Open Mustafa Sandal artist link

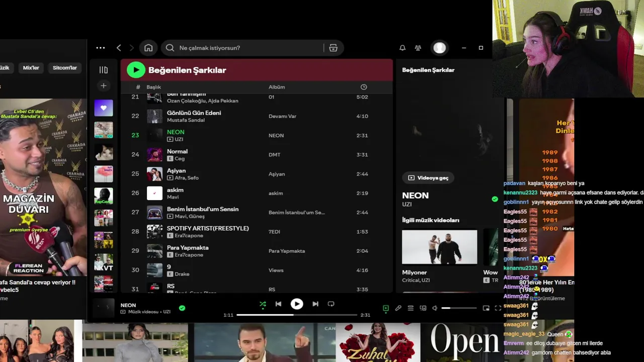[186, 120]
